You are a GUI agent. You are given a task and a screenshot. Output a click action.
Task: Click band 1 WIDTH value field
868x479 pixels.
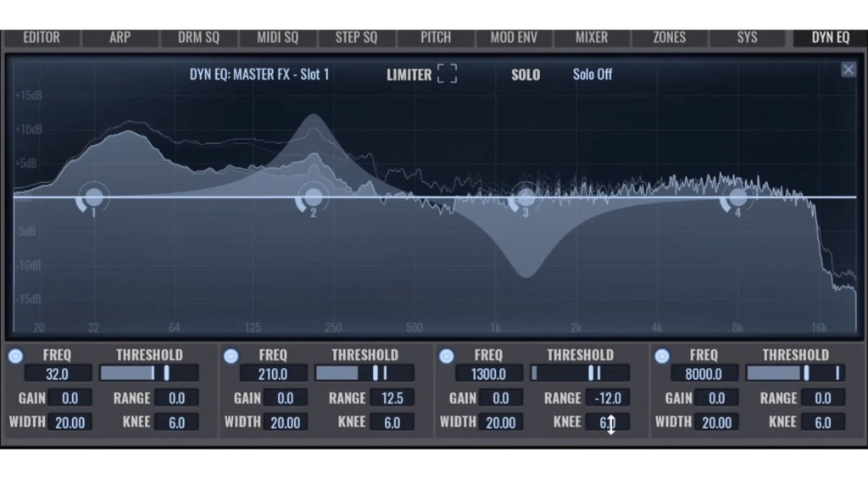coord(70,422)
